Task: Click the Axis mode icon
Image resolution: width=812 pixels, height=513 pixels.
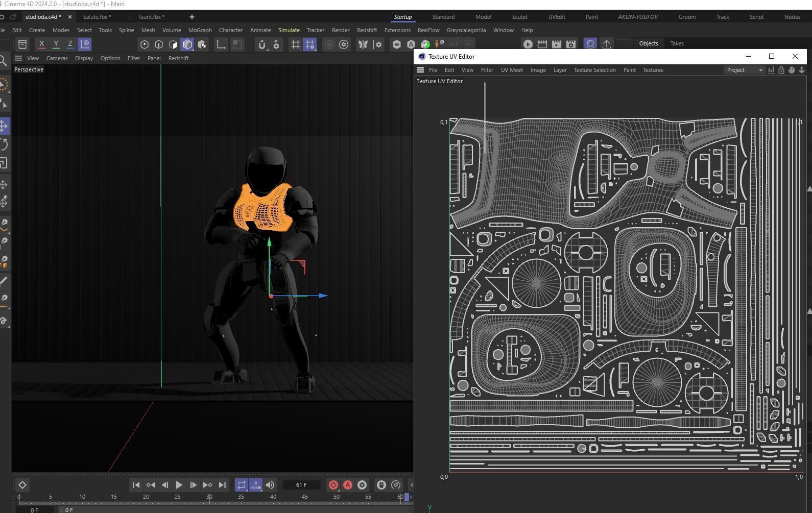Action: 221,44
